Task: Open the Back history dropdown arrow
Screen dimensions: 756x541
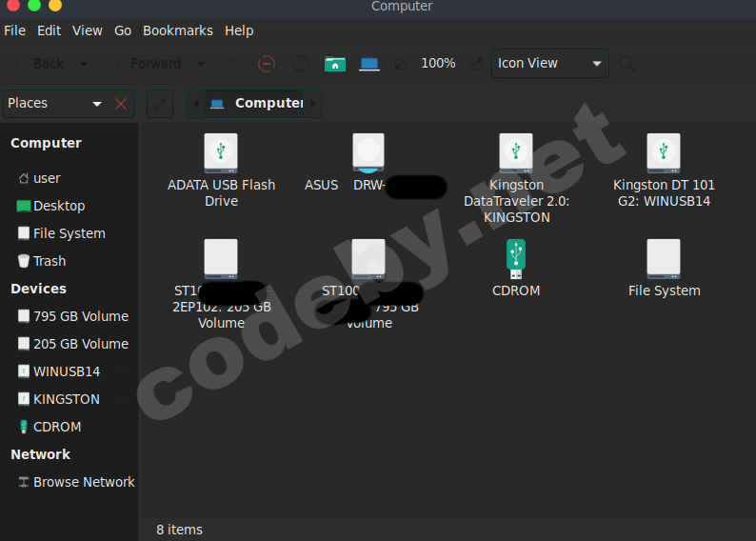Action: [84, 64]
